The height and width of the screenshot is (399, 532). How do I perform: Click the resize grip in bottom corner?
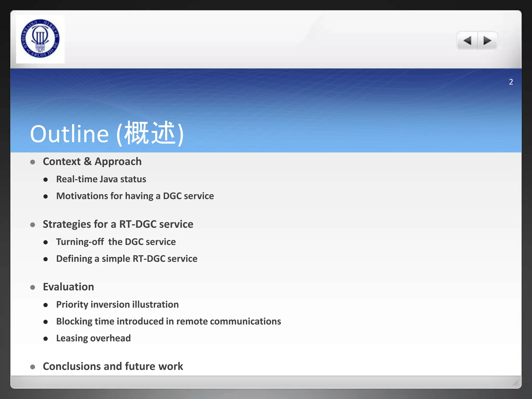[515, 383]
